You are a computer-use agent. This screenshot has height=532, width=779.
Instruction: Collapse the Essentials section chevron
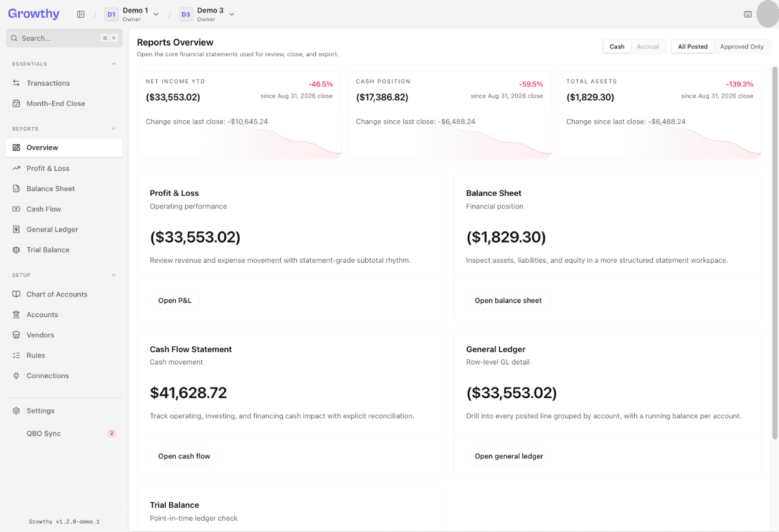[114, 64]
